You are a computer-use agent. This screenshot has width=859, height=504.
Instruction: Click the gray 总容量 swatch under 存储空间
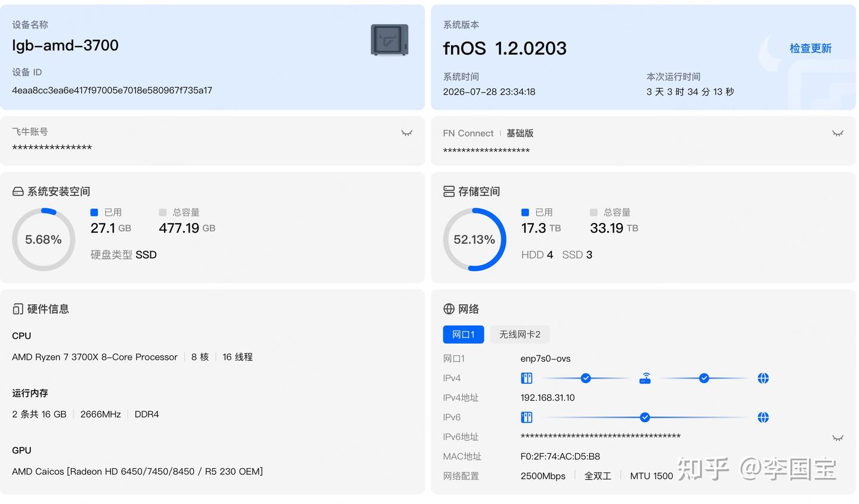pos(594,212)
